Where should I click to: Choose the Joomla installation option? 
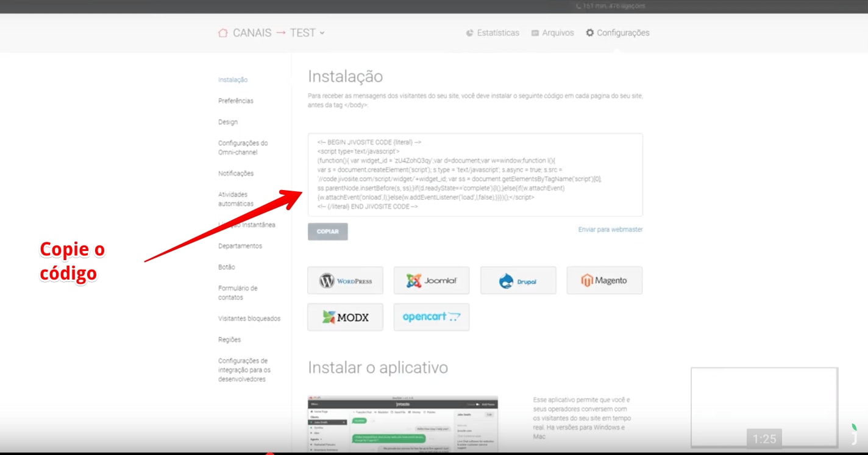coord(432,281)
